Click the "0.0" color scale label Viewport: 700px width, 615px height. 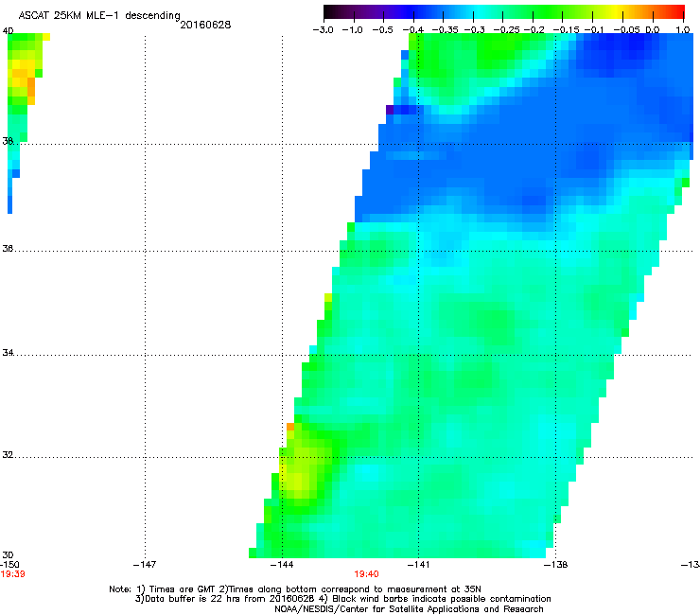click(x=653, y=30)
